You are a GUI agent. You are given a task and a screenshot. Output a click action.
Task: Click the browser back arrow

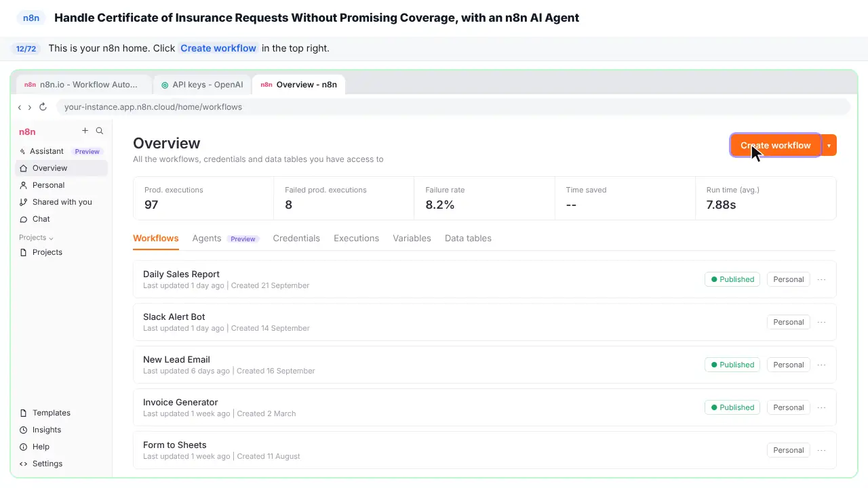tap(20, 107)
